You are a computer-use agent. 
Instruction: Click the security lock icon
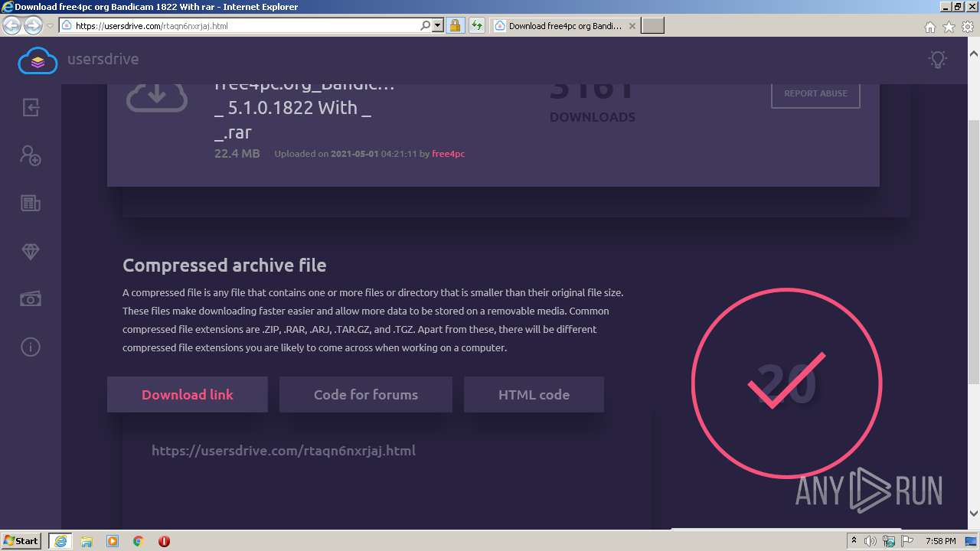tap(455, 26)
